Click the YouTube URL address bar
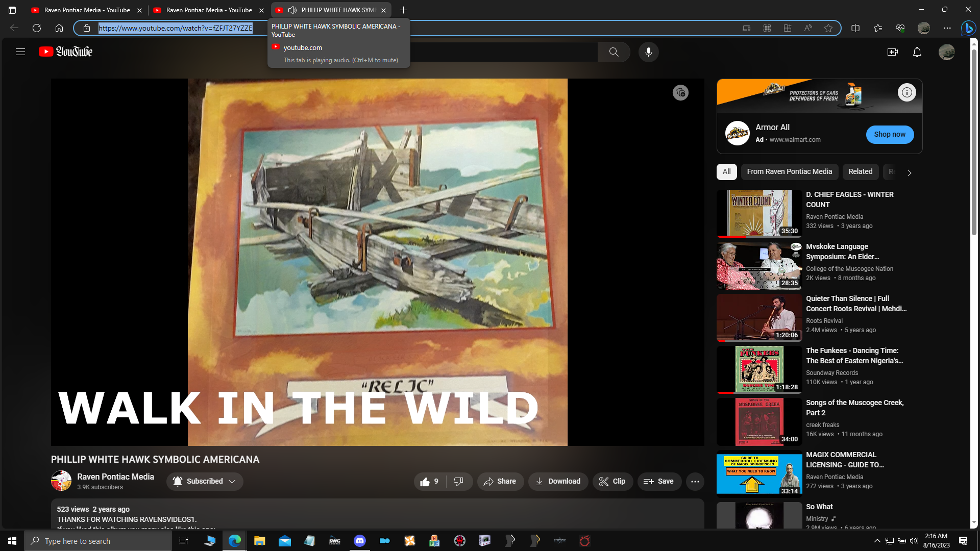The height and width of the screenshot is (551, 980). [x=175, y=28]
